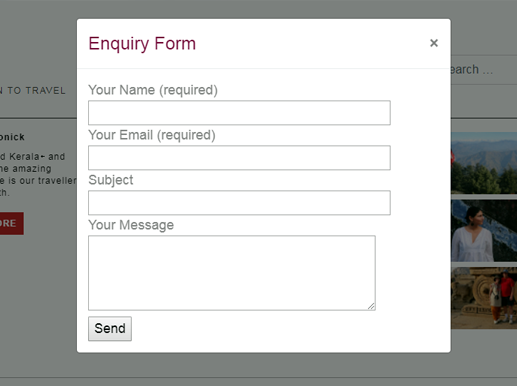The height and width of the screenshot is (386, 517).
Task: Open the woman in white thumbnail
Action: 484,231
